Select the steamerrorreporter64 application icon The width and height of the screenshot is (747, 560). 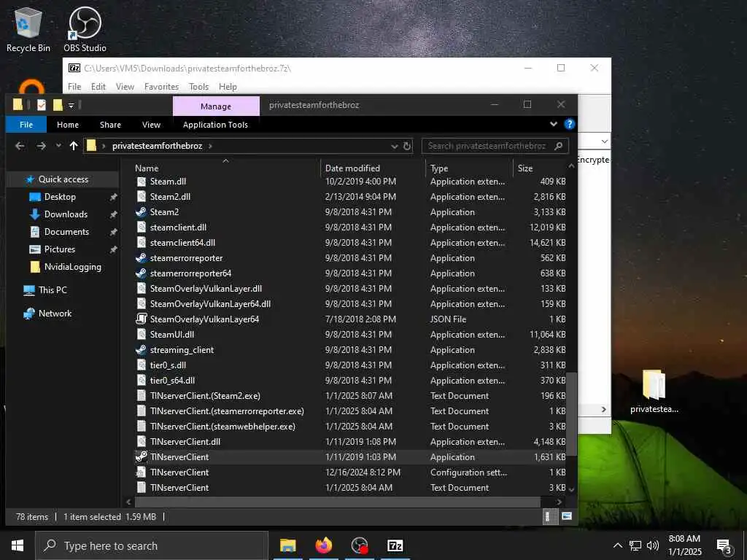click(141, 273)
